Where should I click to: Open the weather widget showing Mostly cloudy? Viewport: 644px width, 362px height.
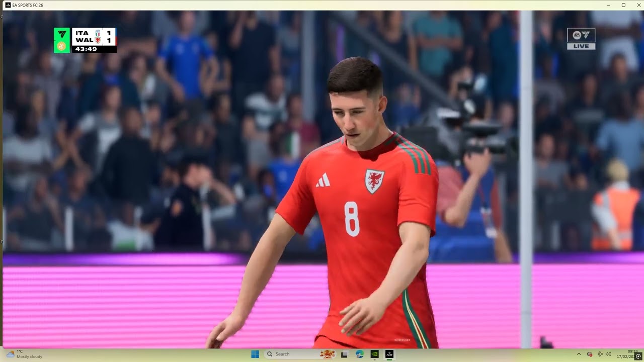pos(24,354)
